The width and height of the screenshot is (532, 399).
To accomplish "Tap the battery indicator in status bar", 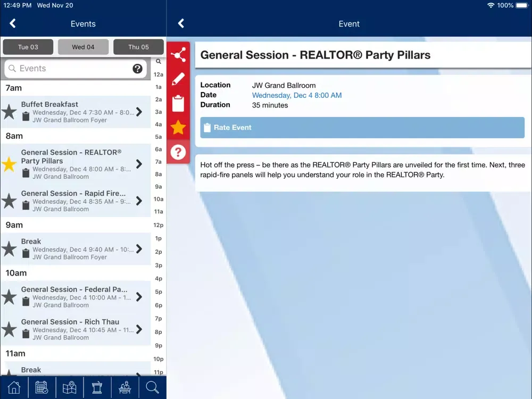I will click(x=522, y=5).
